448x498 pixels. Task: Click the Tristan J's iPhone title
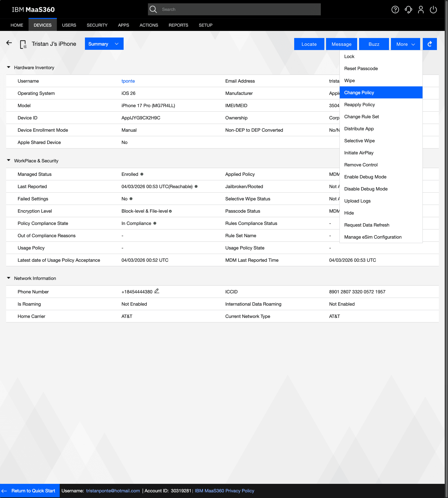[x=54, y=44]
